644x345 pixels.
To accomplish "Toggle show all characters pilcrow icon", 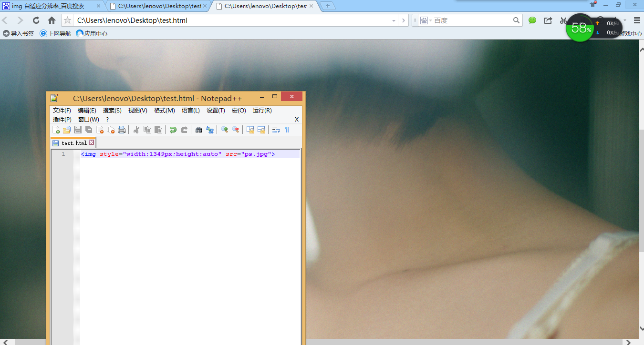I will [287, 130].
